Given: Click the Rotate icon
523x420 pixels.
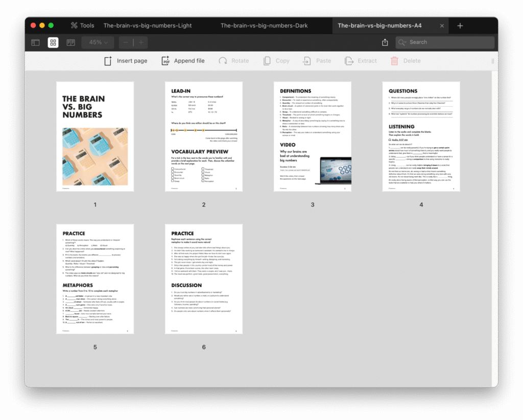Looking at the screenshot, I should pos(223,61).
